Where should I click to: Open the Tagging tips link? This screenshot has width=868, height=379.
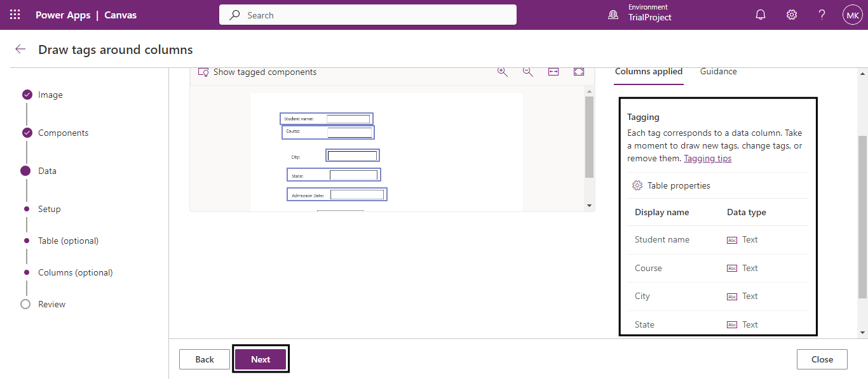707,159
